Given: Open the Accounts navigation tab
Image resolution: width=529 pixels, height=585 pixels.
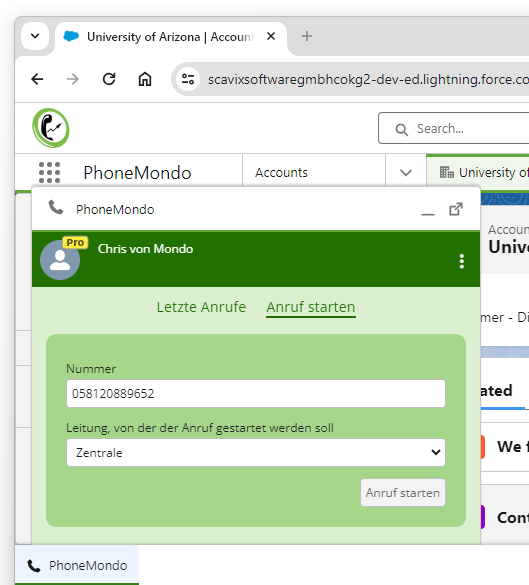Looking at the screenshot, I should point(281,172).
